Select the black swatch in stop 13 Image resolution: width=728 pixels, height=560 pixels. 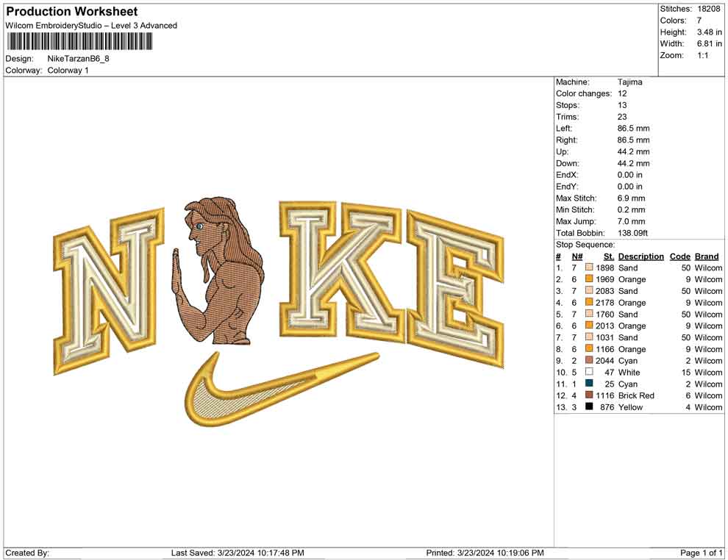coord(589,406)
